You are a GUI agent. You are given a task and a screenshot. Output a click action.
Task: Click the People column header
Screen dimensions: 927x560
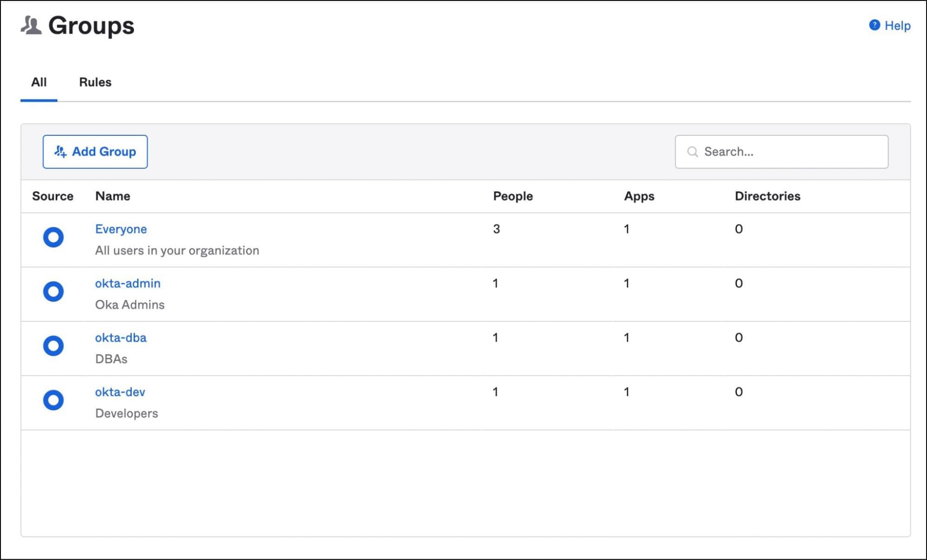click(x=512, y=196)
